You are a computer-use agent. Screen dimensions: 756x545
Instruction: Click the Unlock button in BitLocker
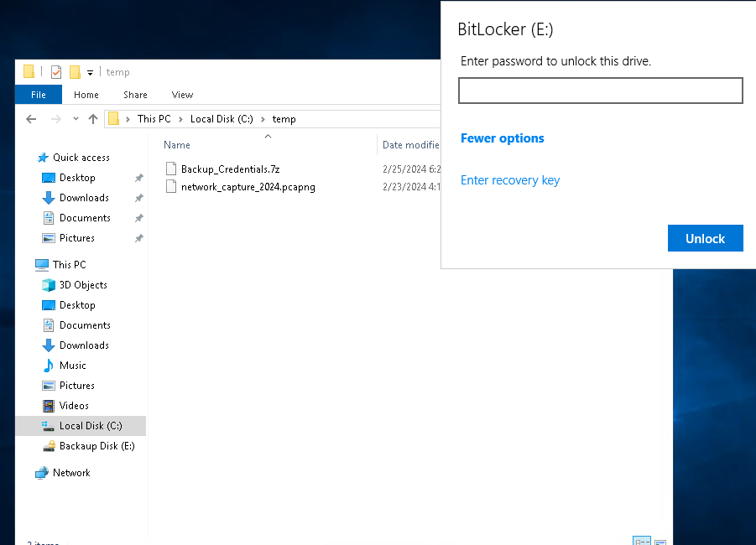point(705,238)
